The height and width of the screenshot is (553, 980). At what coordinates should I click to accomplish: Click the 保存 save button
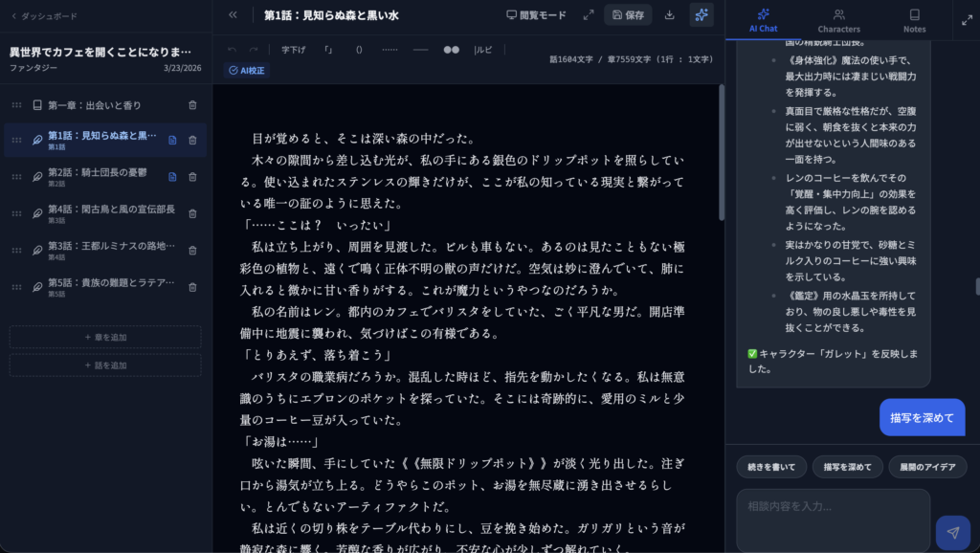click(628, 15)
